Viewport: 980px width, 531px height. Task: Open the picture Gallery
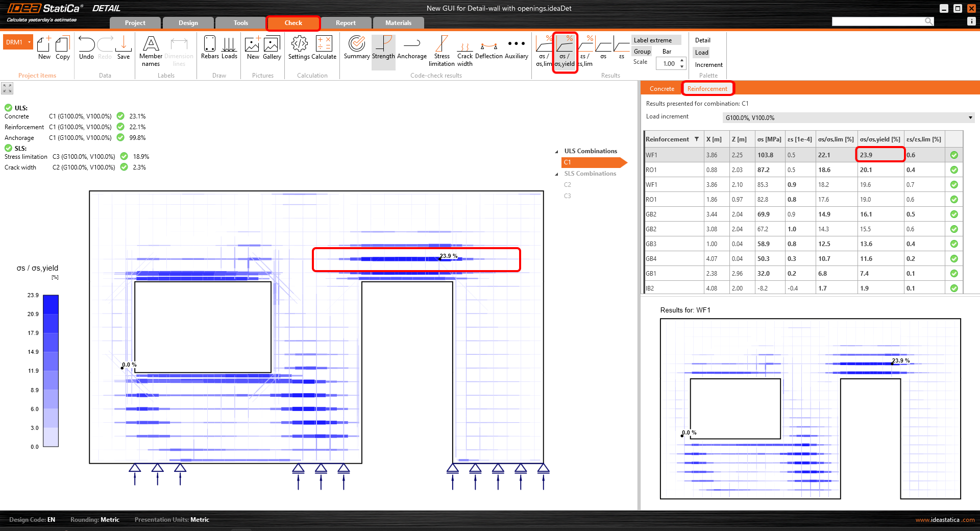(272, 48)
